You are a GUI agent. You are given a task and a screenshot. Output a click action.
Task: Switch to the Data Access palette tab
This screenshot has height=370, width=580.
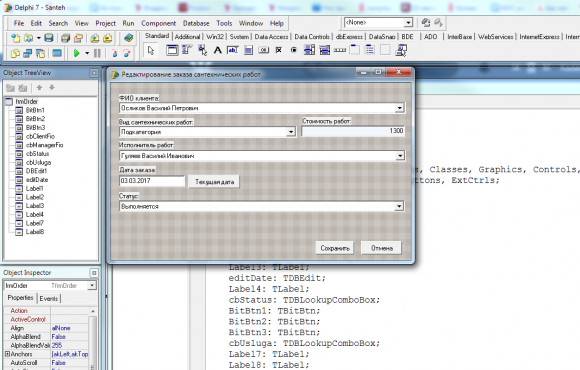click(x=271, y=37)
